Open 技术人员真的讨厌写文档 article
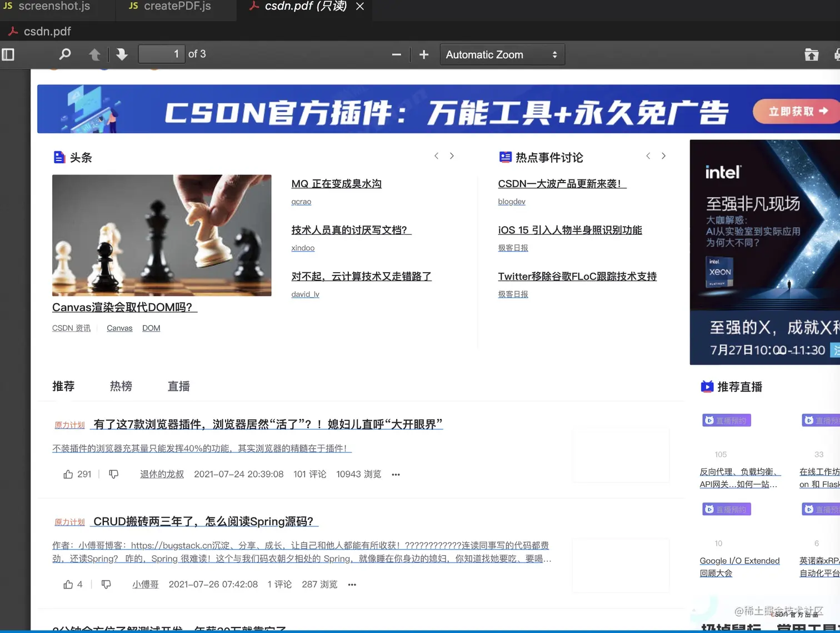 tap(351, 230)
